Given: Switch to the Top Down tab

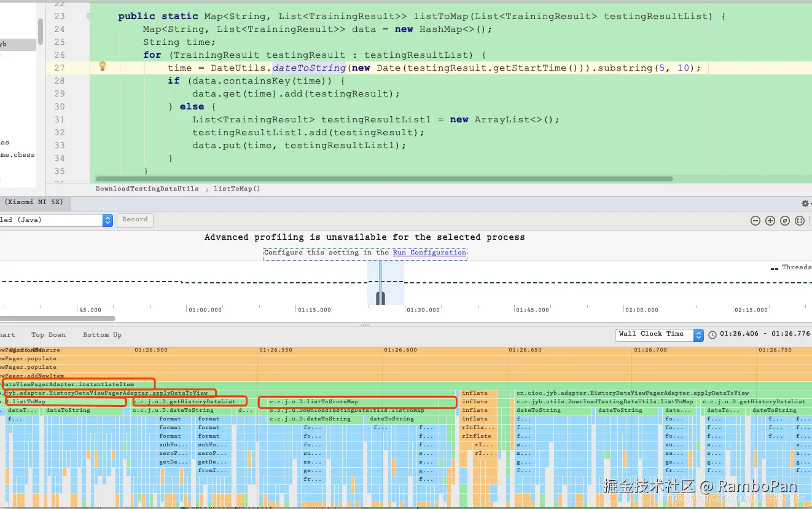Looking at the screenshot, I should pos(49,335).
